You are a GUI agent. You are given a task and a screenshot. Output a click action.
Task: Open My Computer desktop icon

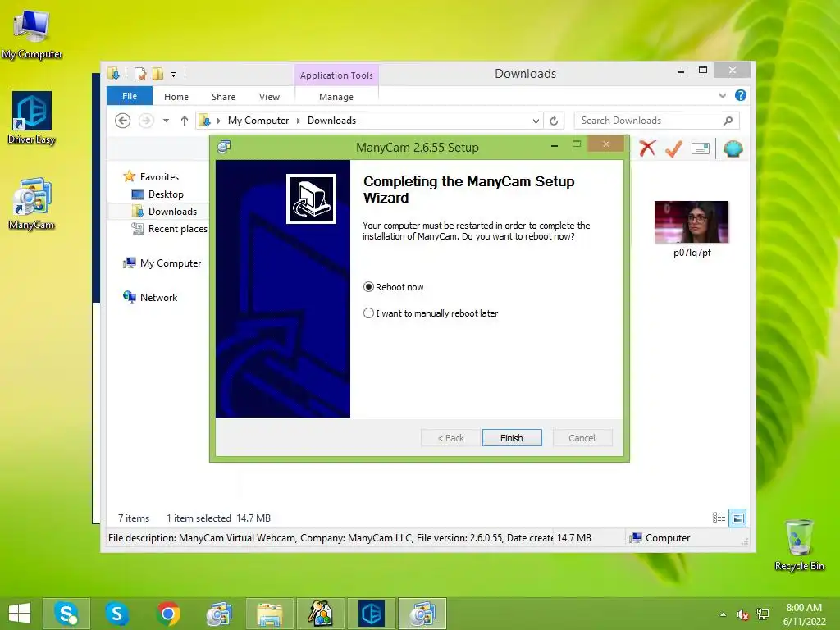coord(32,33)
